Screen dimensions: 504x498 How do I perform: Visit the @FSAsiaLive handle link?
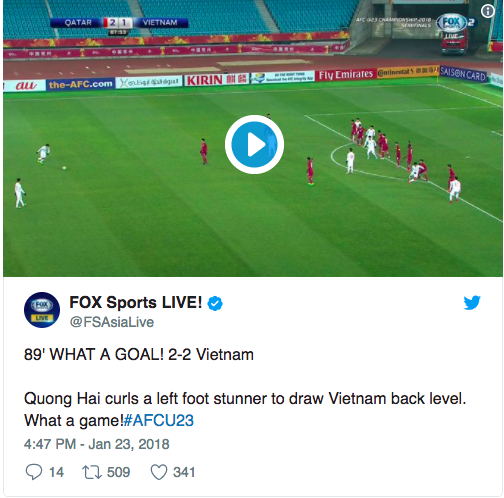click(112, 322)
